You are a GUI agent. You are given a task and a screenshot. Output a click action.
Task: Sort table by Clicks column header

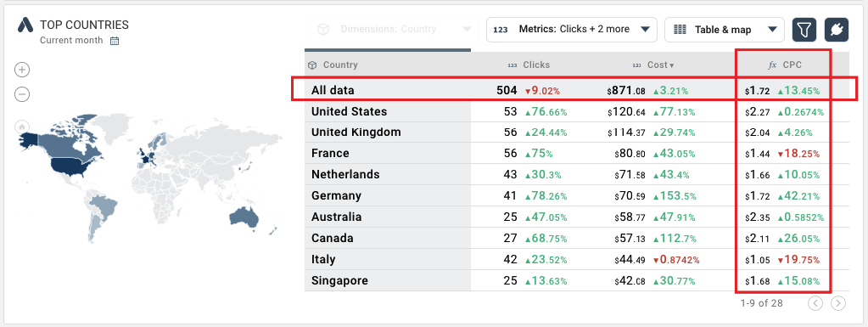pyautogui.click(x=536, y=65)
